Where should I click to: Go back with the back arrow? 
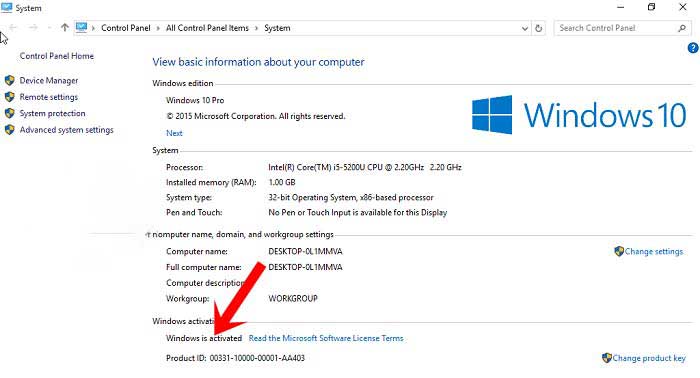click(x=13, y=28)
